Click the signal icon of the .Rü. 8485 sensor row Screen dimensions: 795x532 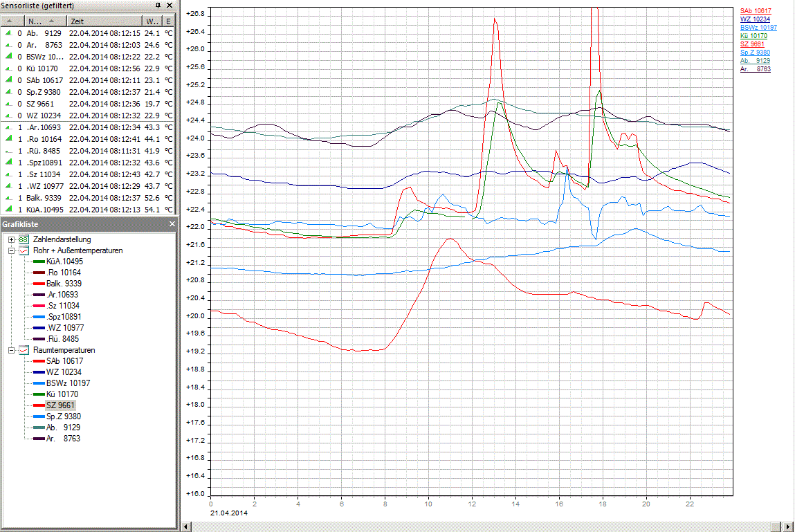[8, 151]
